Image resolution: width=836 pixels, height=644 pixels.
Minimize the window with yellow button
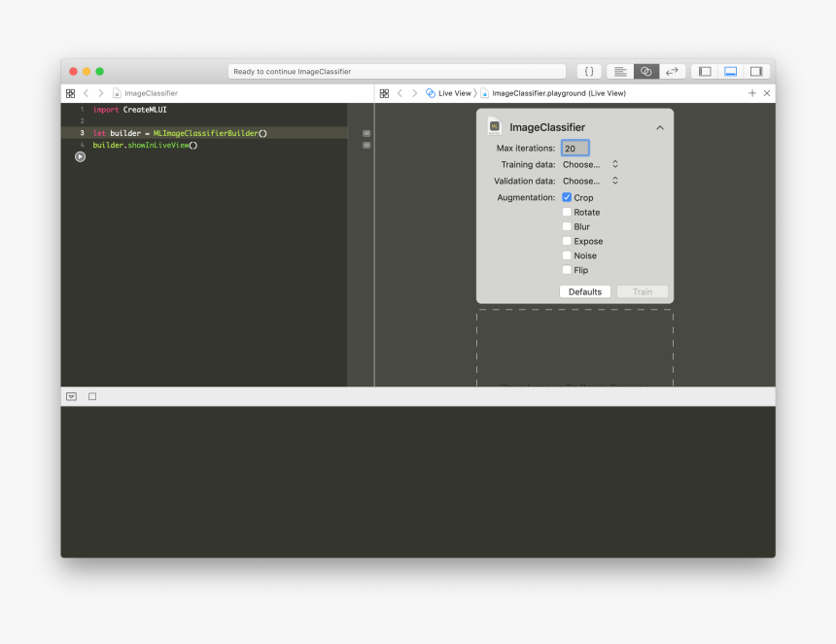pos(87,71)
